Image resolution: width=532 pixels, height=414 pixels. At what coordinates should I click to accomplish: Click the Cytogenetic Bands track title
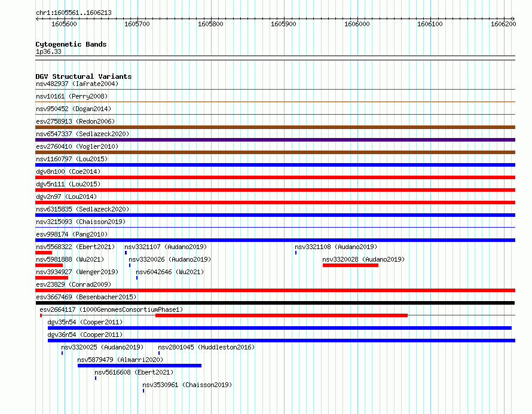pyautogui.click(x=71, y=44)
